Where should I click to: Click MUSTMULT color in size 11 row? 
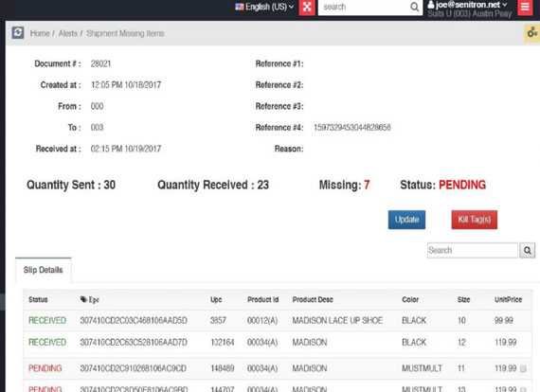point(422,368)
